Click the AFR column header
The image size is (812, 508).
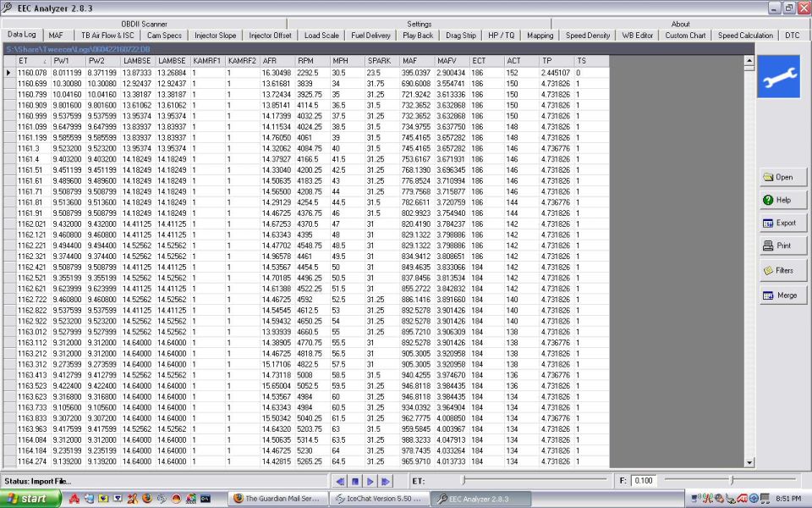[277, 61]
